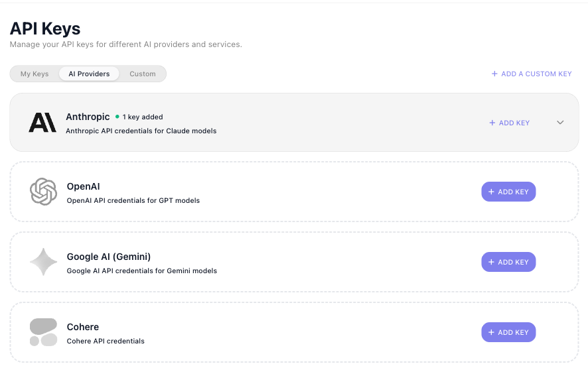Click the OpenAI provider name
Viewport: 588px width, 368px height.
coord(83,186)
